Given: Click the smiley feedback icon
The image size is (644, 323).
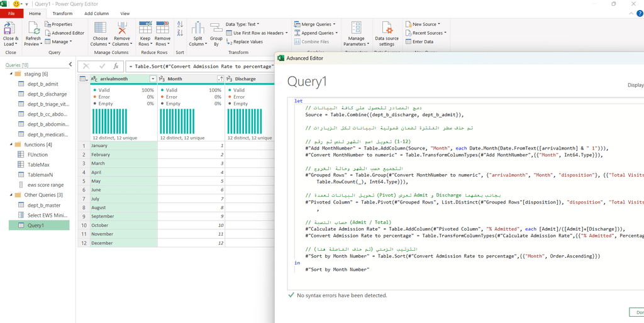Looking at the screenshot, I should point(17,4).
